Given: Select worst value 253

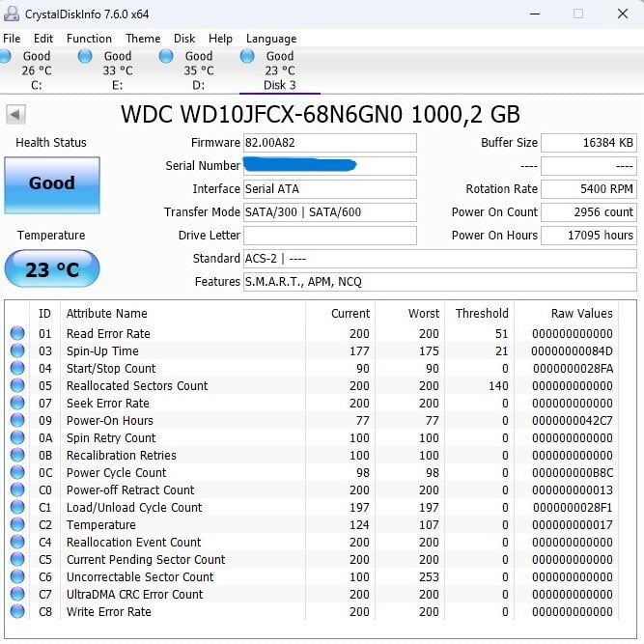Looking at the screenshot, I should [429, 577].
